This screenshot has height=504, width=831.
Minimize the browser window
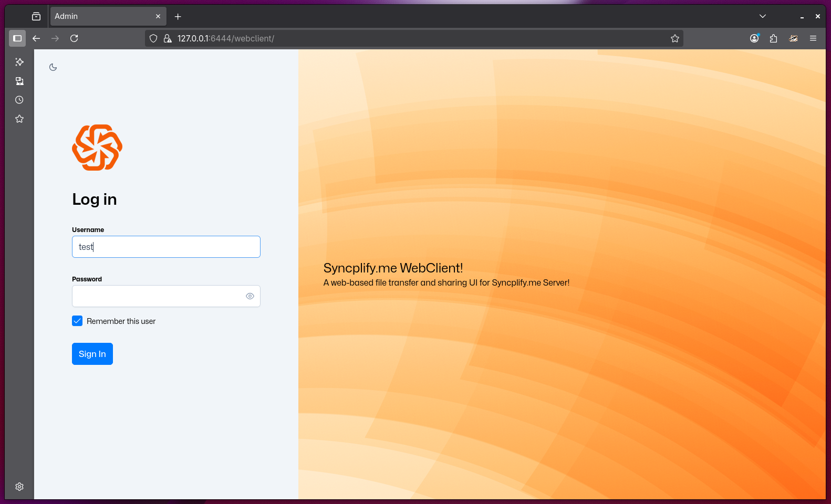point(802,17)
